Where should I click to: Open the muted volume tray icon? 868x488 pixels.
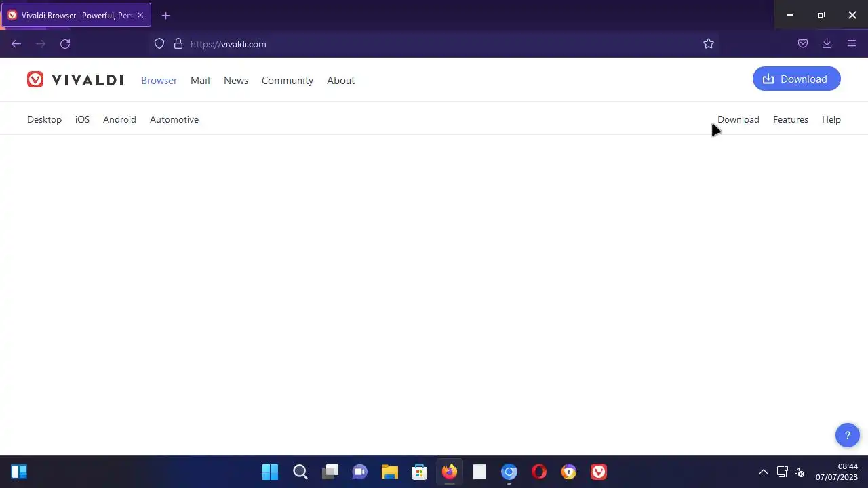point(800,472)
